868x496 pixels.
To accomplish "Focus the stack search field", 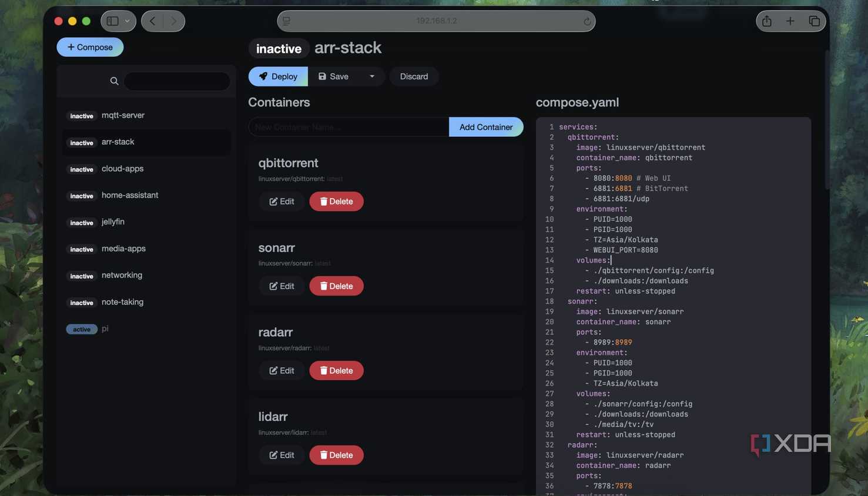I will [x=177, y=81].
